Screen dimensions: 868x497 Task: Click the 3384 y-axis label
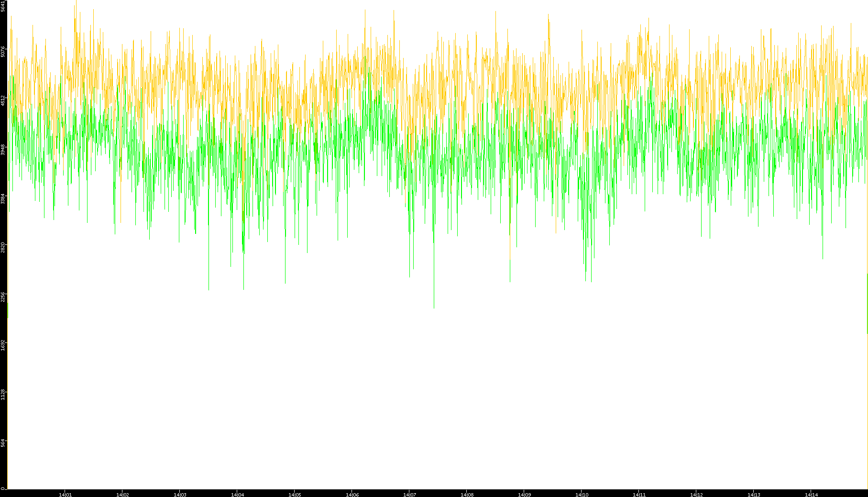pyautogui.click(x=3, y=199)
